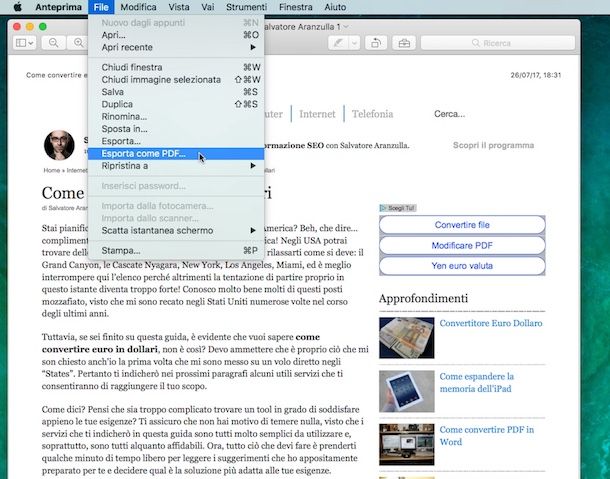This screenshot has width=610, height=479.
Task: Click the author's profile photo
Action: pyautogui.click(x=59, y=145)
